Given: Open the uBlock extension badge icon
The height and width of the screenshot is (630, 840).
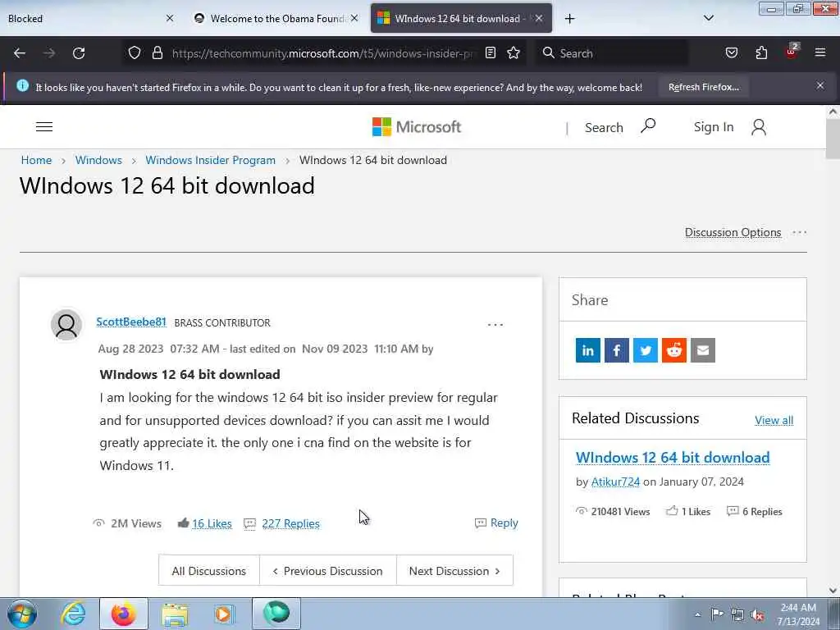Looking at the screenshot, I should tap(792, 52).
